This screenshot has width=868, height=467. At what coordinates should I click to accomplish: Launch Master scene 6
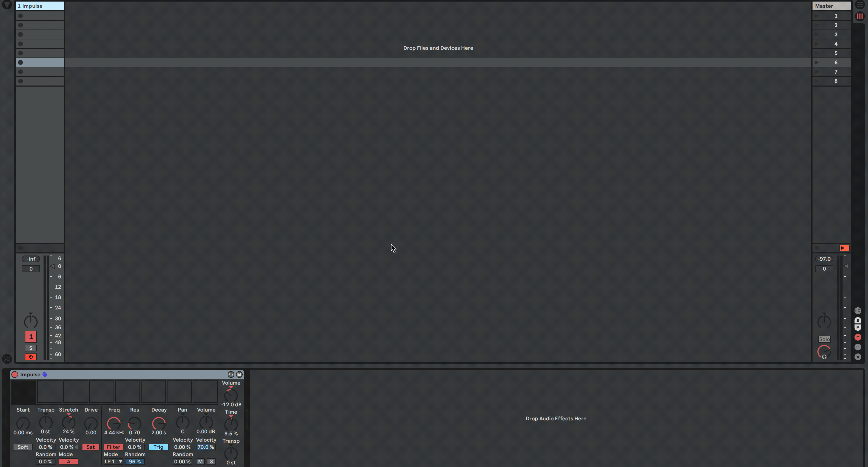coord(817,62)
